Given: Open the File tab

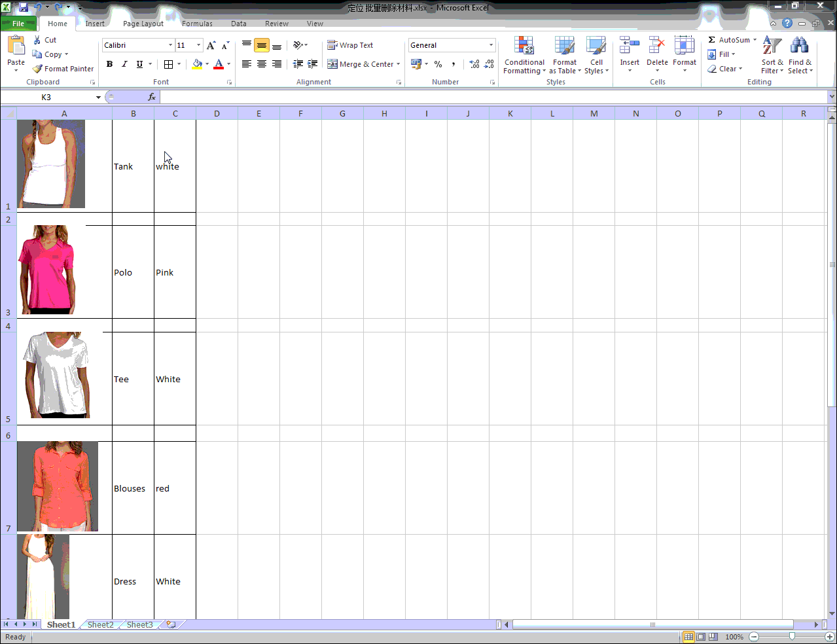Looking at the screenshot, I should (18, 24).
